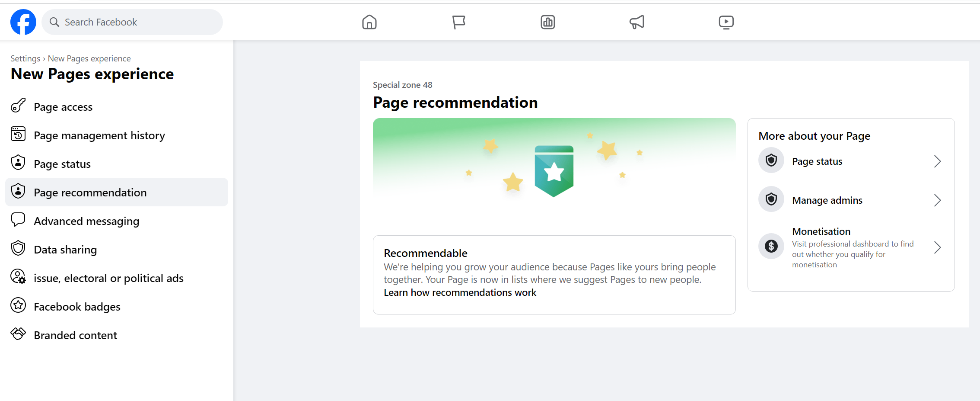Open the Pages flag icon
This screenshot has height=401, width=980.
click(x=458, y=22)
